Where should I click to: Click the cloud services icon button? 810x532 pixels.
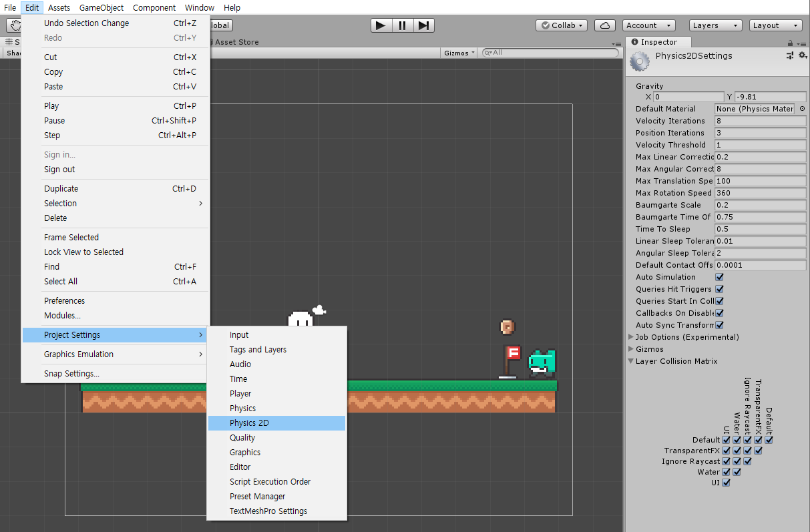tap(605, 25)
